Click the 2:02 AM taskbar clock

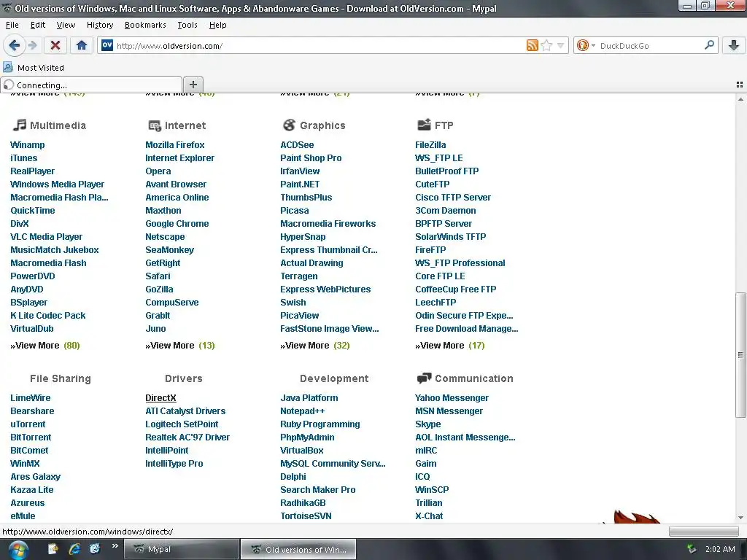[720, 549]
